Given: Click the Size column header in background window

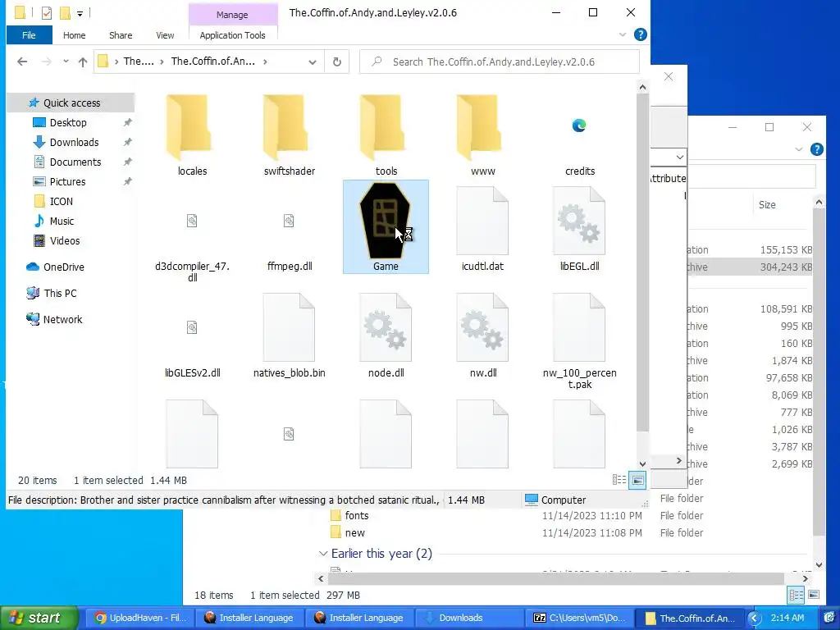Looking at the screenshot, I should tap(767, 204).
